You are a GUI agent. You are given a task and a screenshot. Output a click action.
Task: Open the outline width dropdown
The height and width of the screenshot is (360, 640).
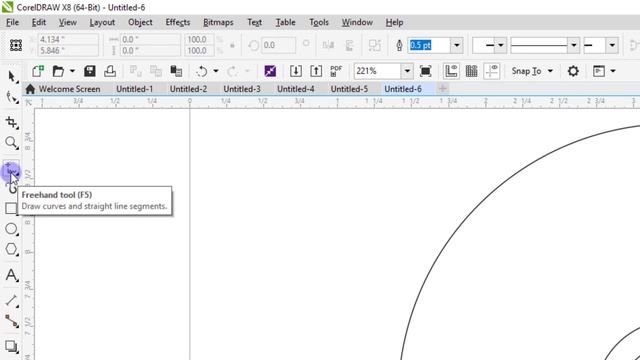[457, 45]
